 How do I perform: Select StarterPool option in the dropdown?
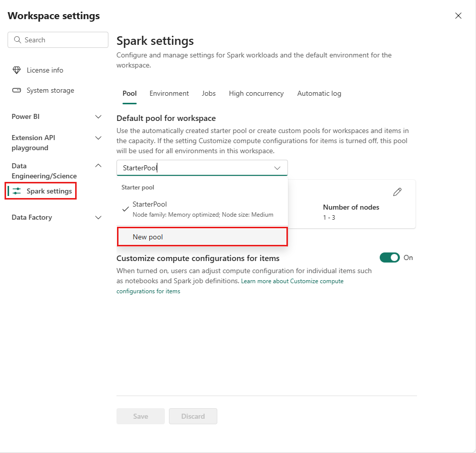pos(202,209)
